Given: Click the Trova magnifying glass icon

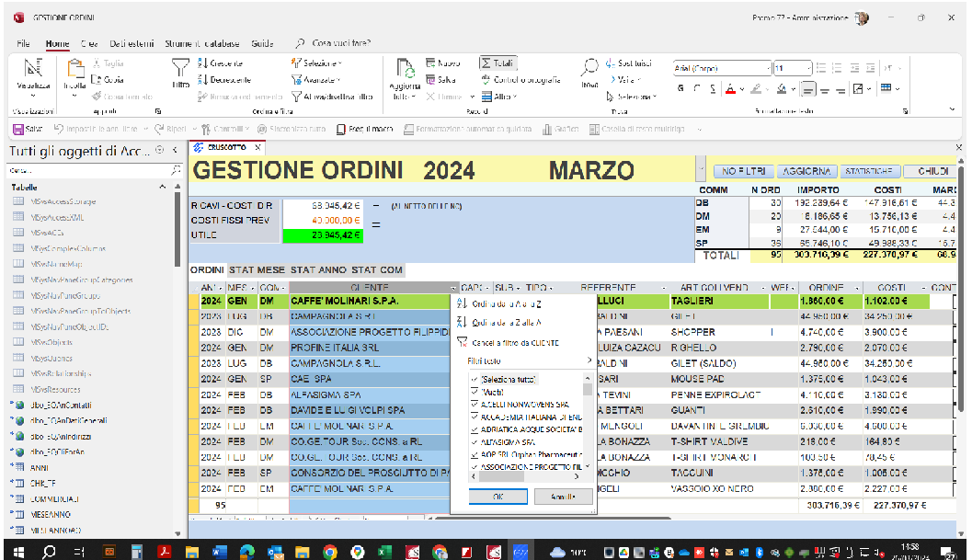Looking at the screenshot, I should tap(589, 67).
